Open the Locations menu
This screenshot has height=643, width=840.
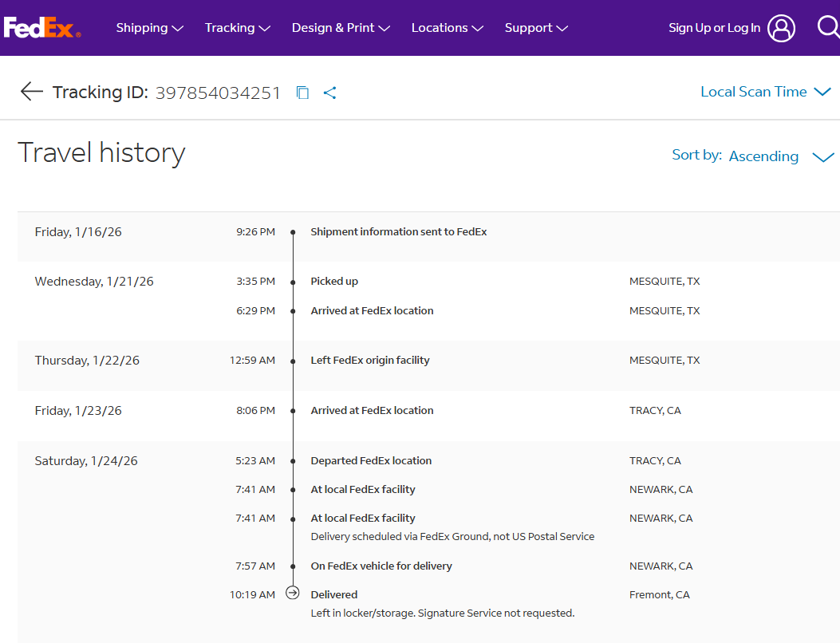point(448,28)
